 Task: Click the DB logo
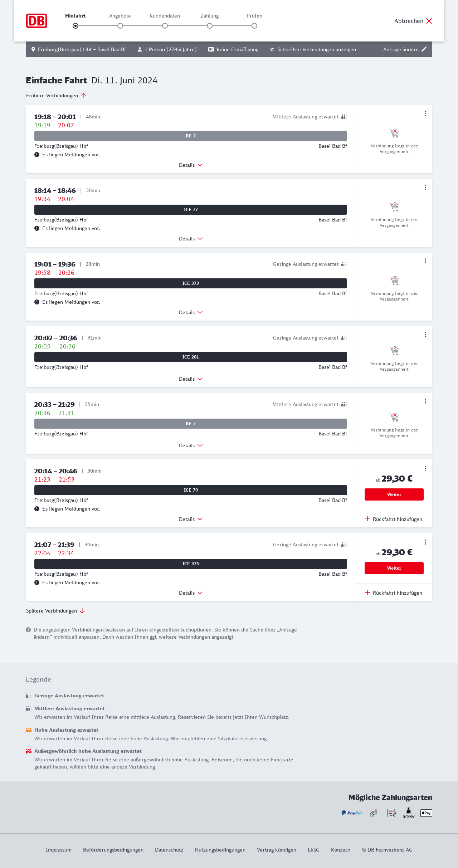pyautogui.click(x=36, y=21)
